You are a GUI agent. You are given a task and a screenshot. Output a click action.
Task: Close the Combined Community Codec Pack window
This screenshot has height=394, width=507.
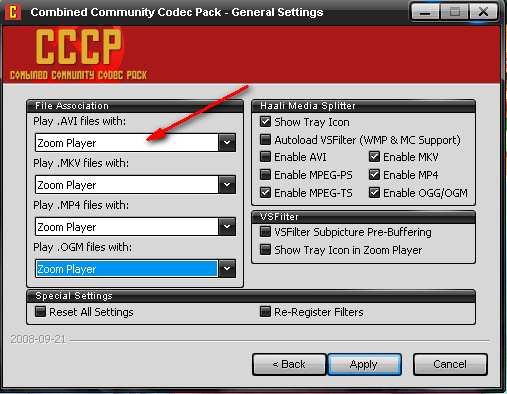[483, 12]
